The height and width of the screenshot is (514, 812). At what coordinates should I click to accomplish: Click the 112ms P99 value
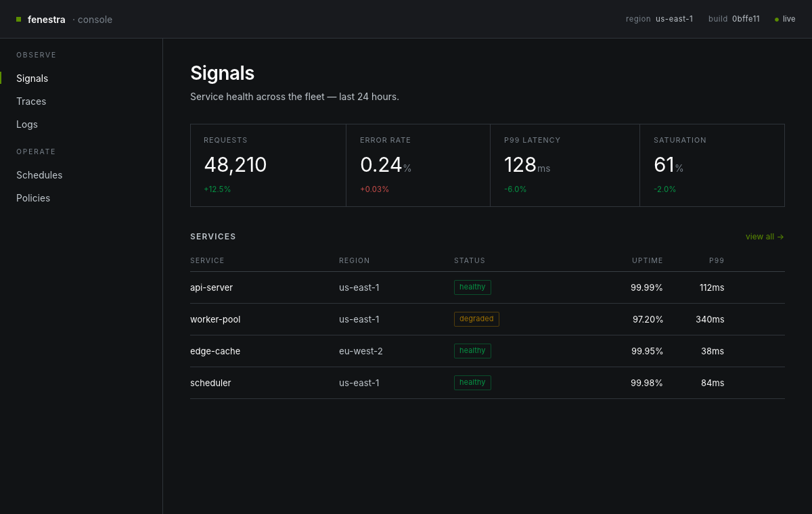tap(712, 287)
